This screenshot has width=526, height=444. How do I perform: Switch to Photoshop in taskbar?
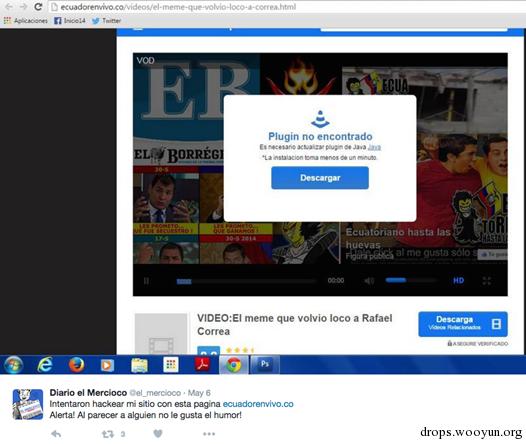265,364
